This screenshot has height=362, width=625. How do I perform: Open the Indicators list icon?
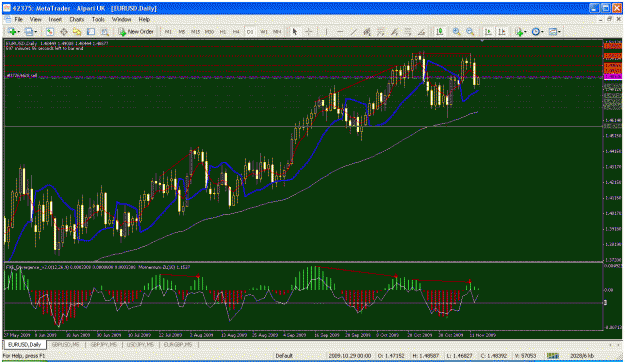click(519, 31)
